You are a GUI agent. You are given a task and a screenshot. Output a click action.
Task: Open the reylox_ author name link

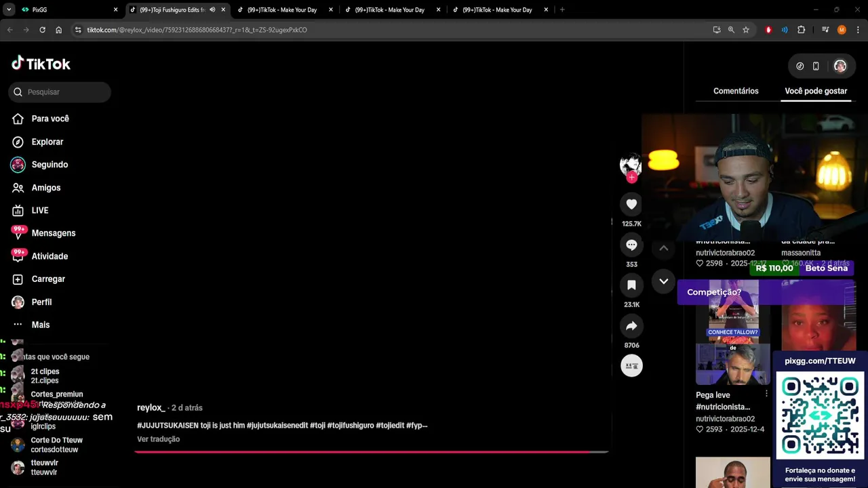pos(151,407)
